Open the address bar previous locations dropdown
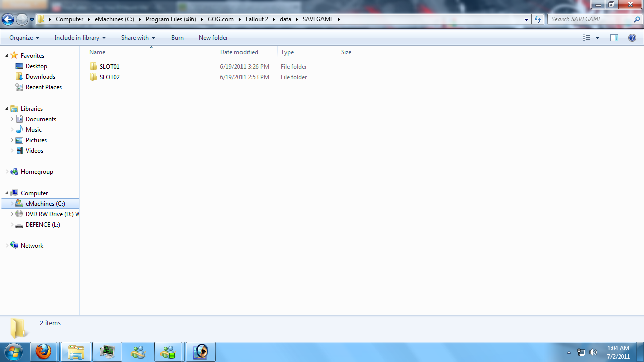The image size is (644, 362). tap(526, 19)
